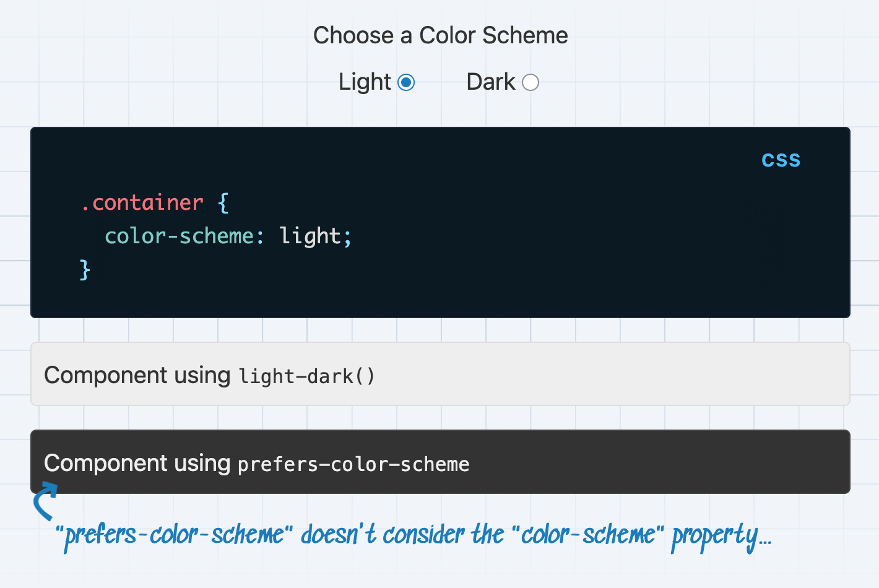Viewport: 879px width, 588px height.
Task: Click the Component using prefers-color-scheme box
Action: [x=440, y=461]
